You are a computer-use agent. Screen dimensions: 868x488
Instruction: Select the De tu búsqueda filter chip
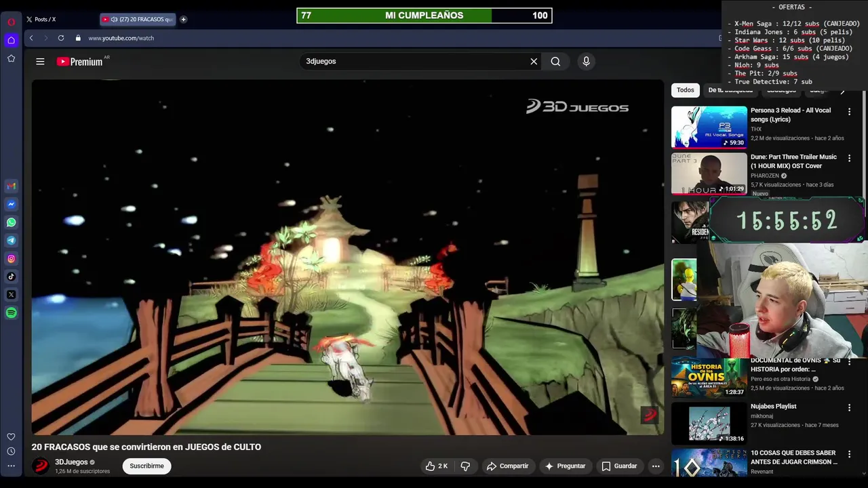coord(730,90)
